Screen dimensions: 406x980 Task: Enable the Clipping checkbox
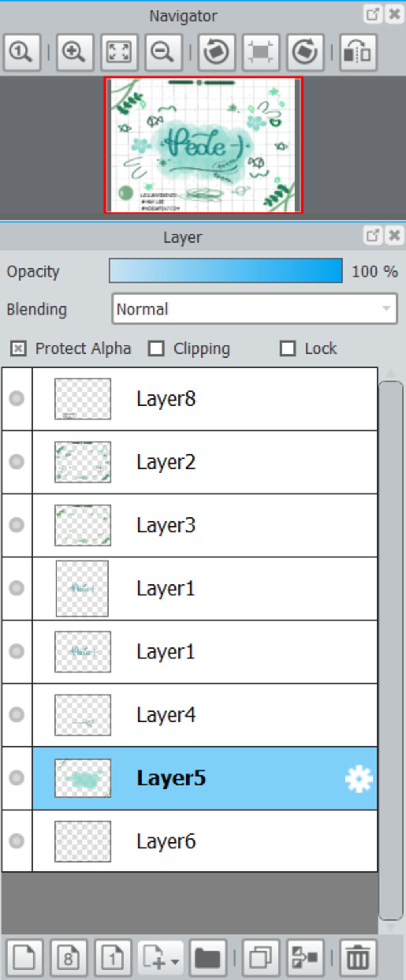[x=156, y=349]
